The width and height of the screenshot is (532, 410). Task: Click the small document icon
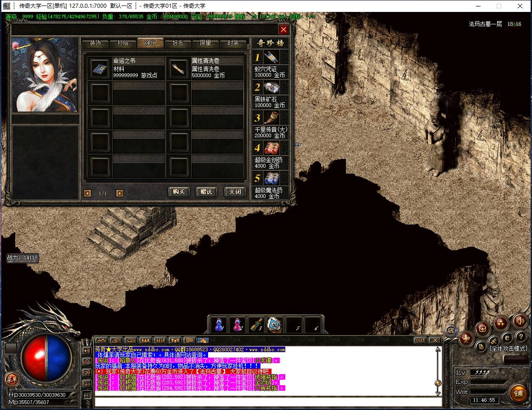481,347
